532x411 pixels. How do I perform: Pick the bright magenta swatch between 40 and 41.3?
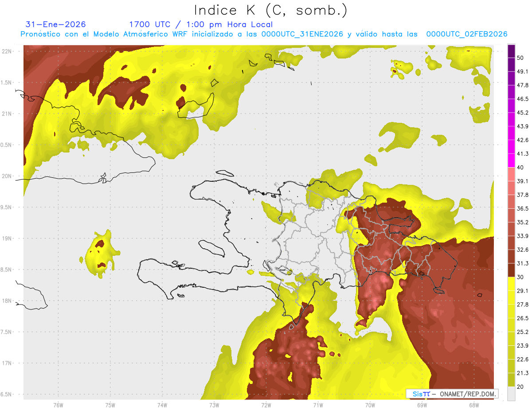tap(511, 160)
